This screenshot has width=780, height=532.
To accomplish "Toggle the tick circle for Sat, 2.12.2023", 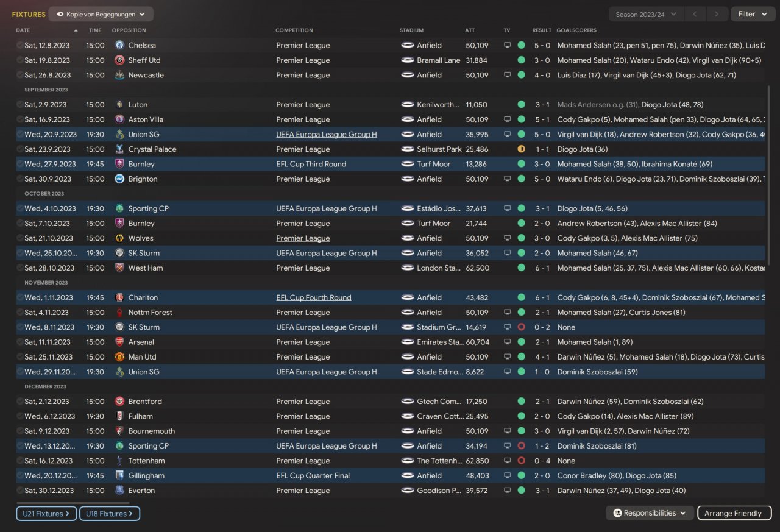I will pos(20,402).
